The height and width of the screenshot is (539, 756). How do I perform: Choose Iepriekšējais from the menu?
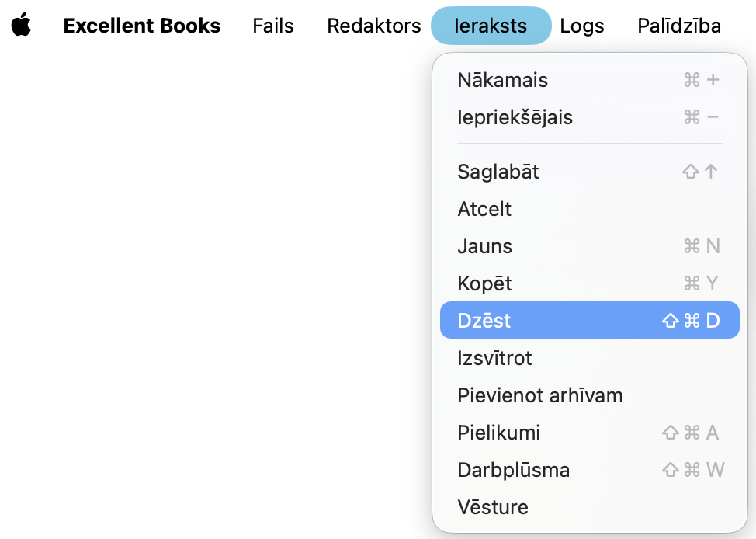coord(515,117)
